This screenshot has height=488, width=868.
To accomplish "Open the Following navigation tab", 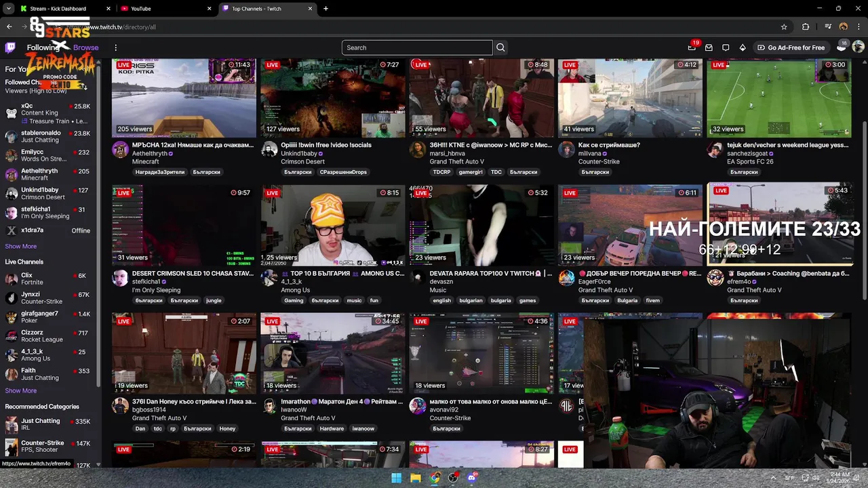I will tap(43, 47).
